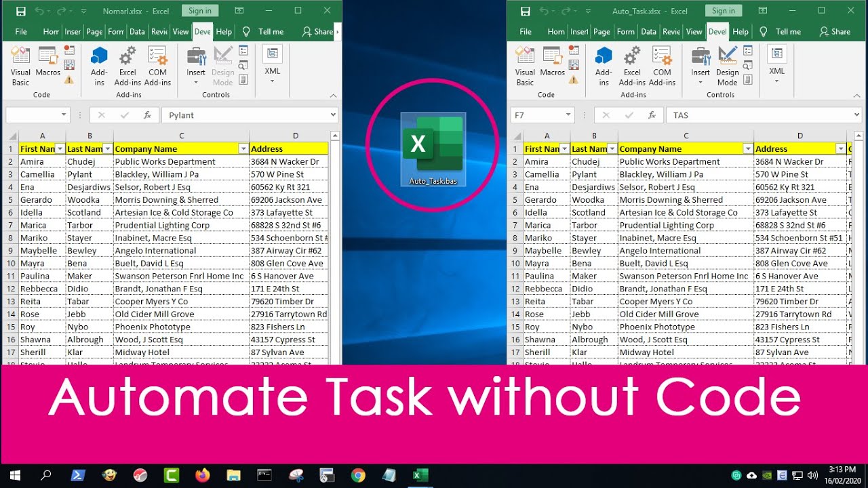
Task: Open Address filter dropdown in Auto_Task.xlsx
Action: (x=841, y=148)
